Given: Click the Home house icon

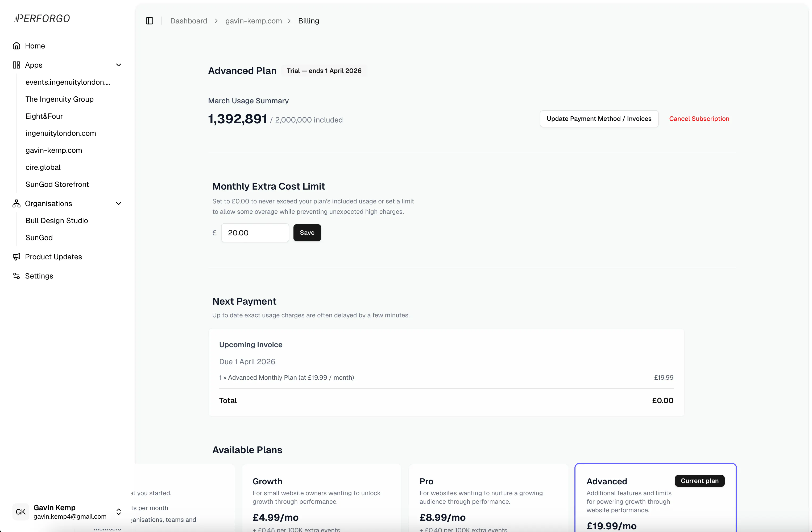Looking at the screenshot, I should 16,46.
